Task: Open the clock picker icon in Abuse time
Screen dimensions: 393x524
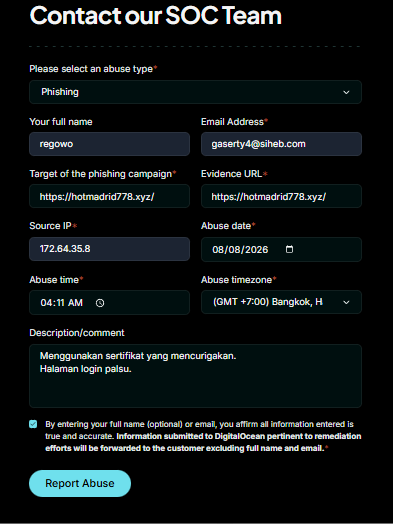Action: (x=100, y=303)
